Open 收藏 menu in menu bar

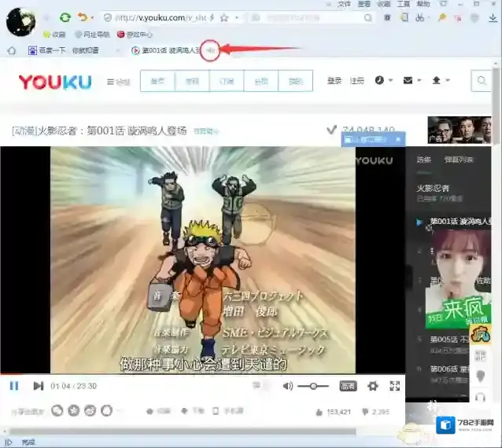pyautogui.click(x=384, y=4)
